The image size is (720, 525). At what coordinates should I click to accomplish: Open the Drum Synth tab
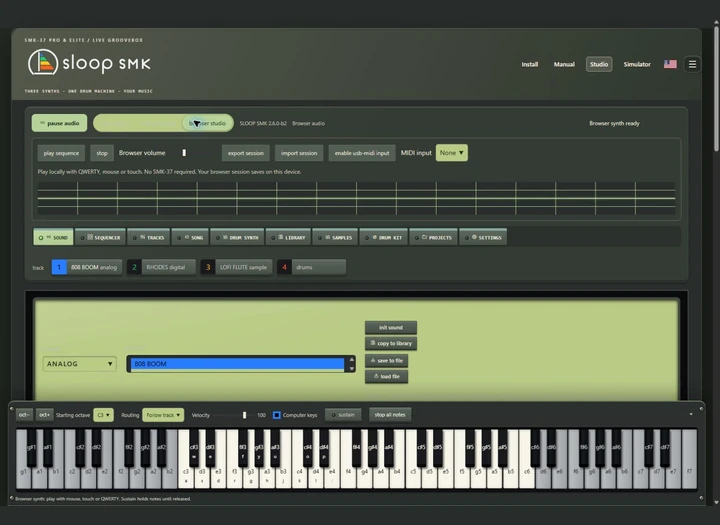[x=237, y=237]
